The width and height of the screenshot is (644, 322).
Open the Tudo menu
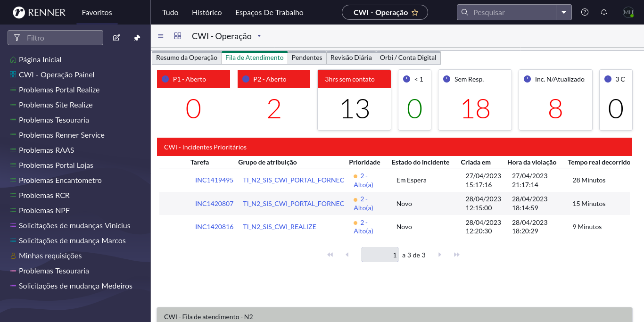tap(170, 12)
